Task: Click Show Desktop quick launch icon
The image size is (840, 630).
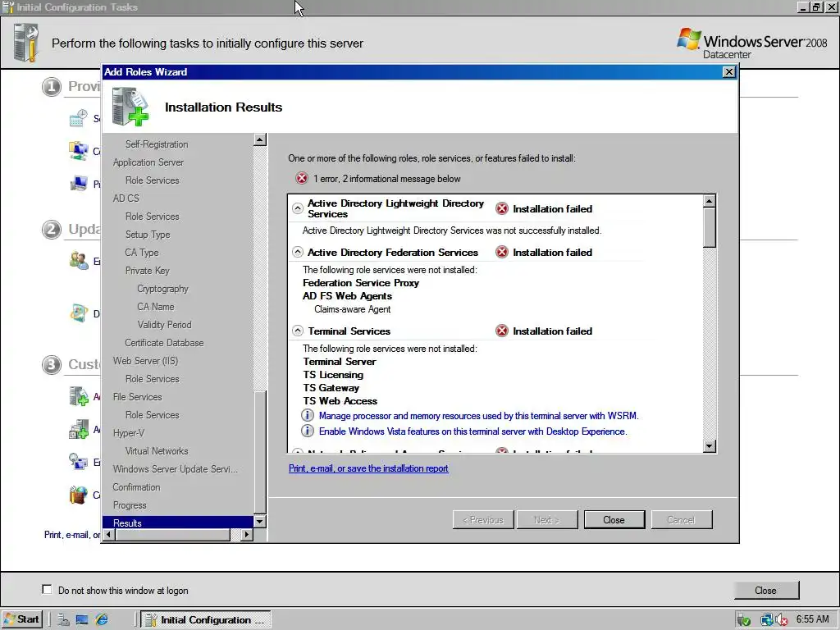Action: 82,619
